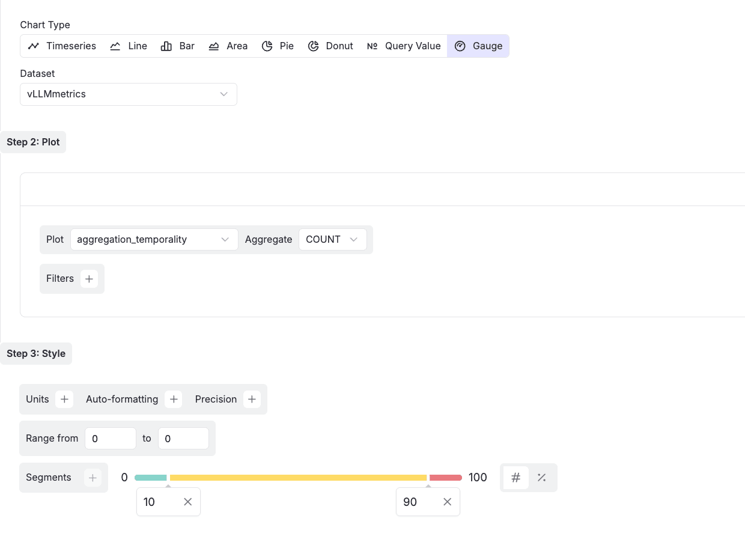This screenshot has height=560, width=745.
Task: Switch segments to number mode
Action: click(x=515, y=478)
